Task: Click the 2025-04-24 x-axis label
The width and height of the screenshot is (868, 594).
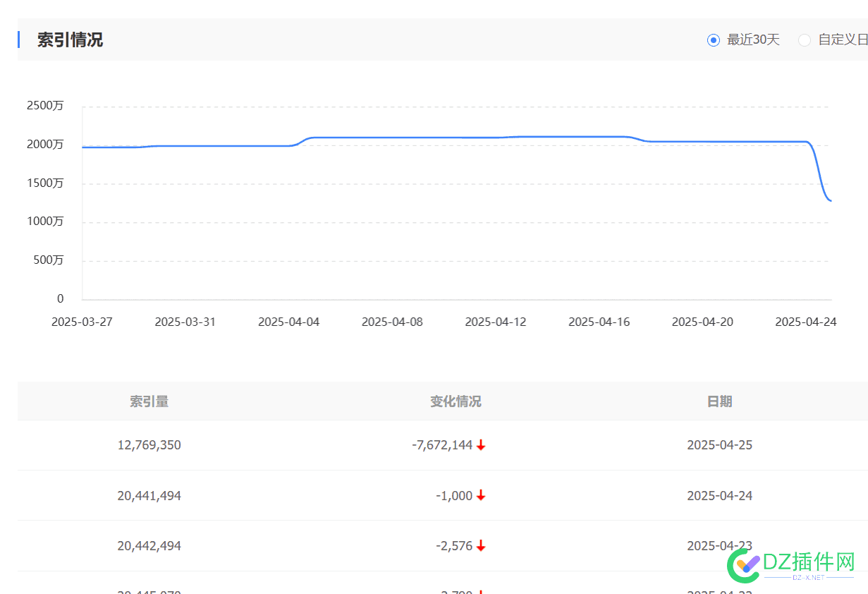Action: pos(806,322)
